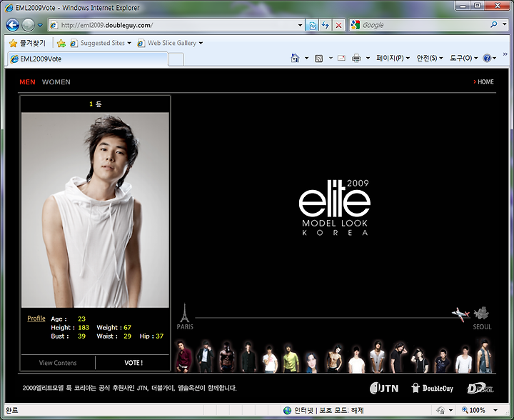Select contestant thumbnail in maroon shirt
Viewport: 514px width, 420px height.
pos(184,356)
